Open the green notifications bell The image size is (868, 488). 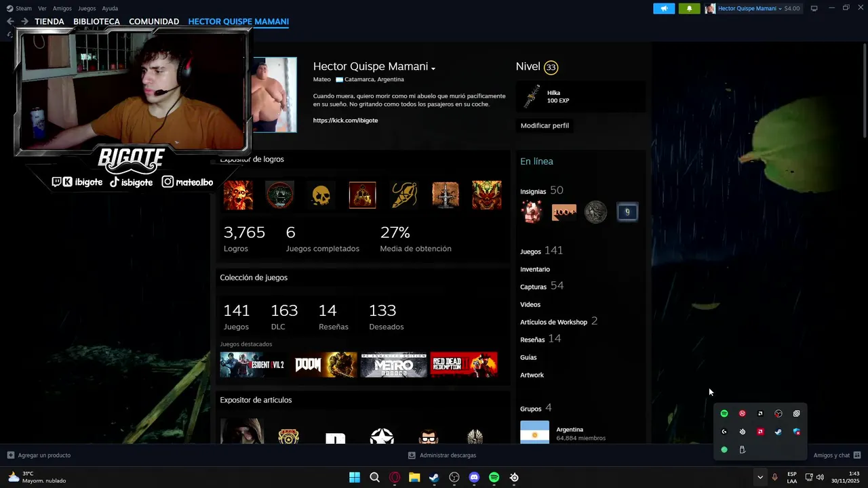(690, 8)
